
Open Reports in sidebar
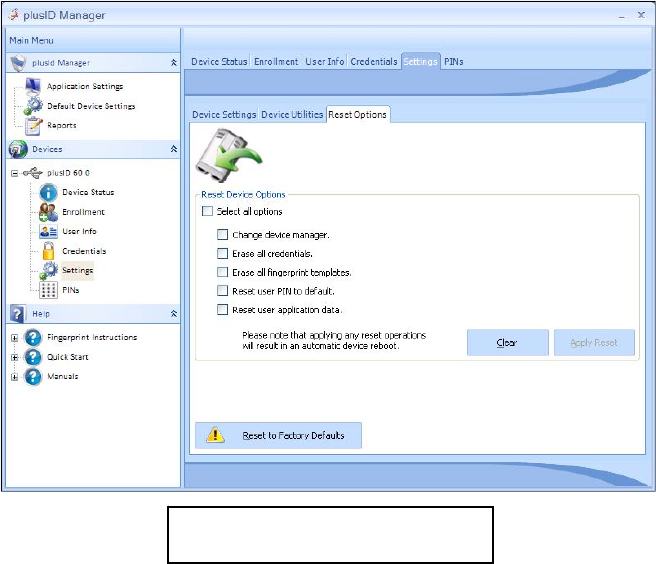coord(62,125)
